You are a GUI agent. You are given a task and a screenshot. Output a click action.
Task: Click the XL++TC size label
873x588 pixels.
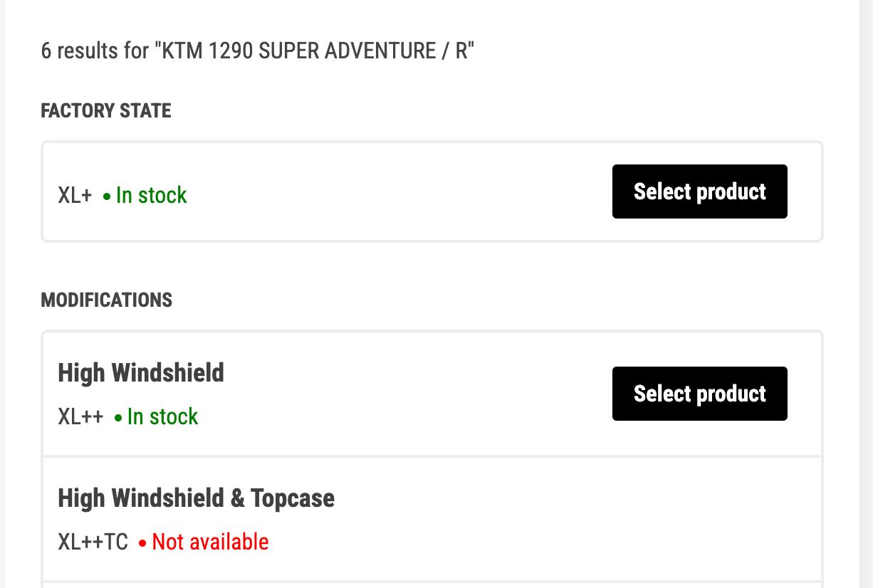[x=93, y=542]
